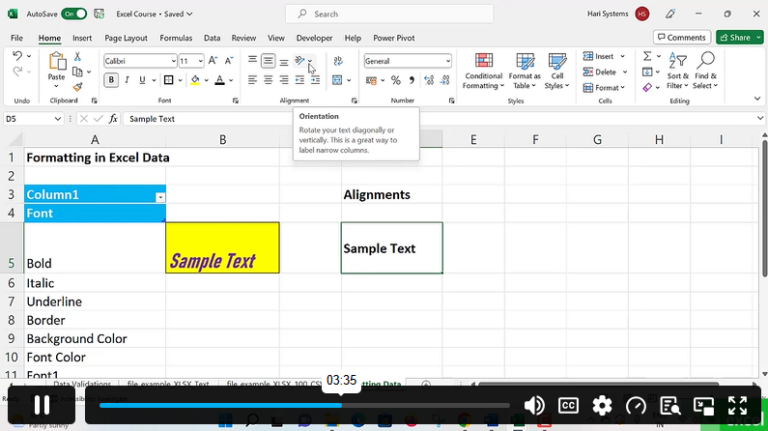Decrease font size with smaller A icon
The height and width of the screenshot is (431, 768).
[x=229, y=61]
